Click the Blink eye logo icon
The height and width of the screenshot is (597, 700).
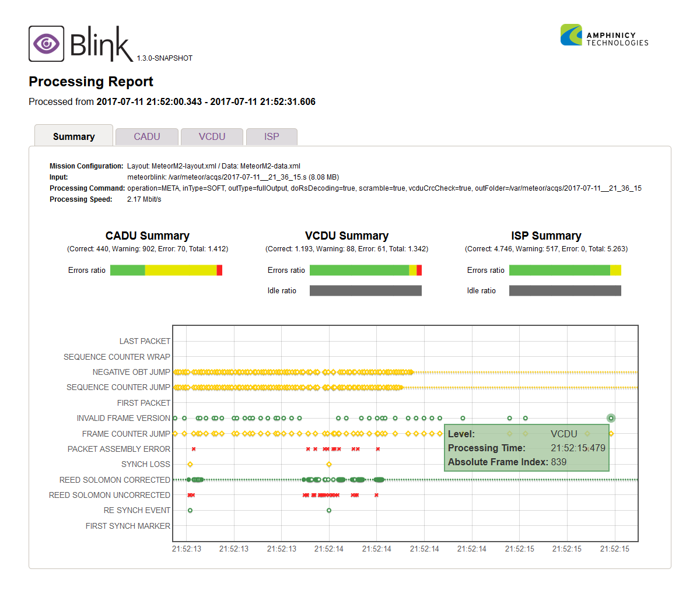[46, 43]
